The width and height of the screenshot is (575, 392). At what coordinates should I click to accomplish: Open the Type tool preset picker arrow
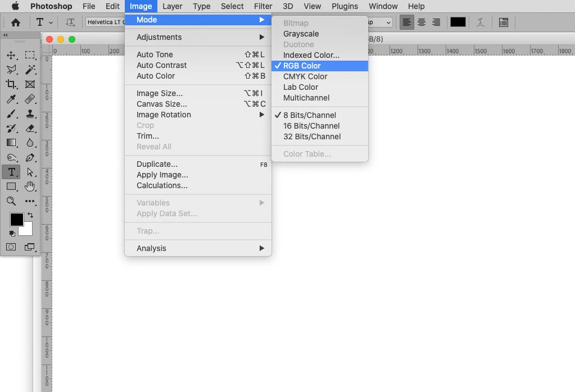point(51,22)
